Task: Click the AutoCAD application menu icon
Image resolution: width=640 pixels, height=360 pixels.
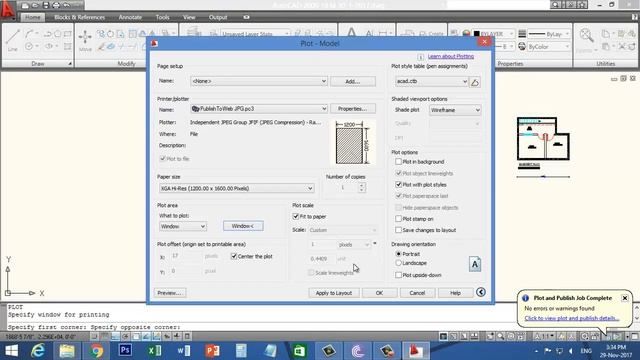Action: coord(7,9)
